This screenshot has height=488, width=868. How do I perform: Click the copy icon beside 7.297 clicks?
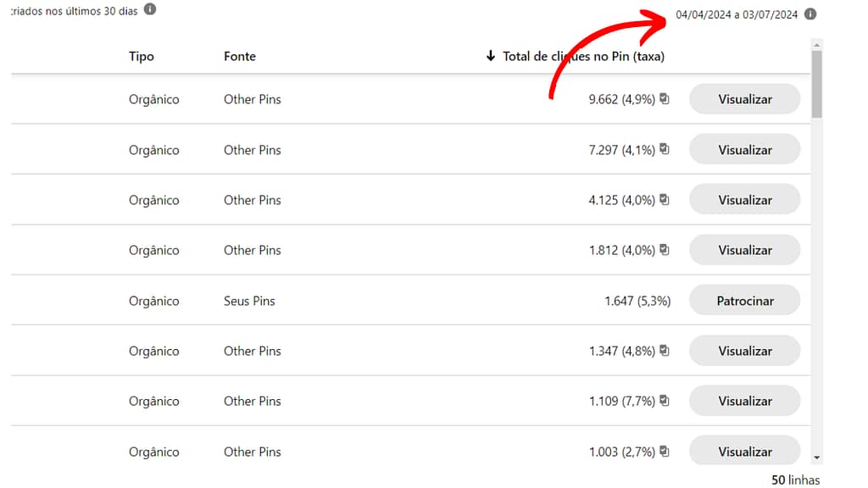[x=665, y=149]
